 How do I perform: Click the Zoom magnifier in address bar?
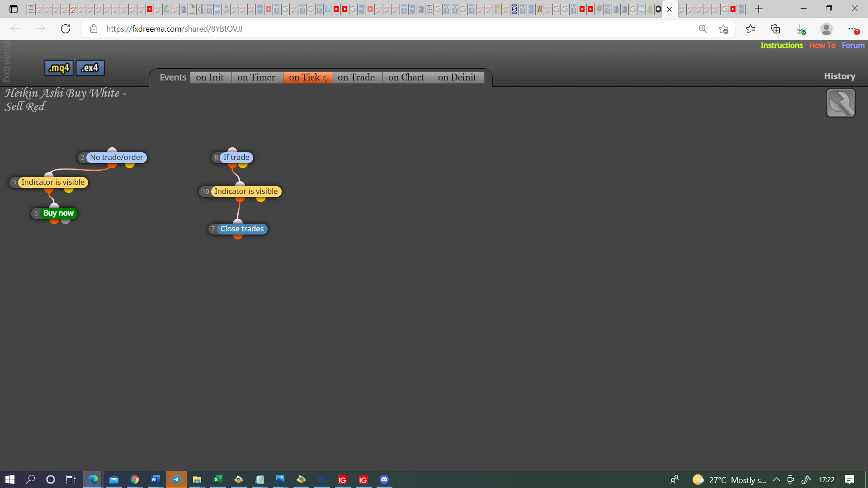pyautogui.click(x=703, y=29)
